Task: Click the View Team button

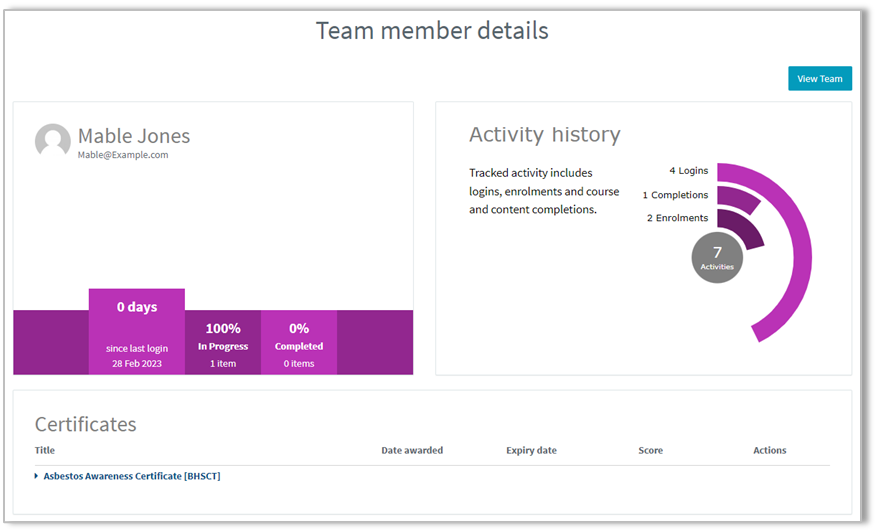Action: [x=819, y=78]
